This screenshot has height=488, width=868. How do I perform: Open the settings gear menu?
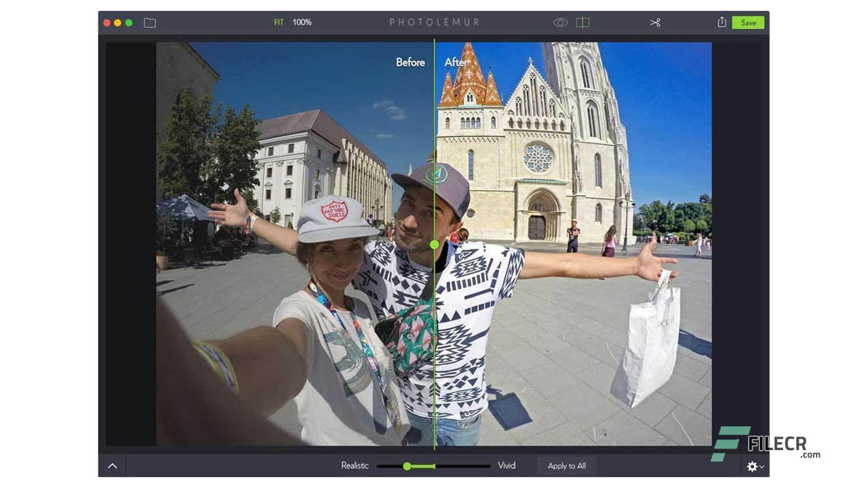coord(753,466)
